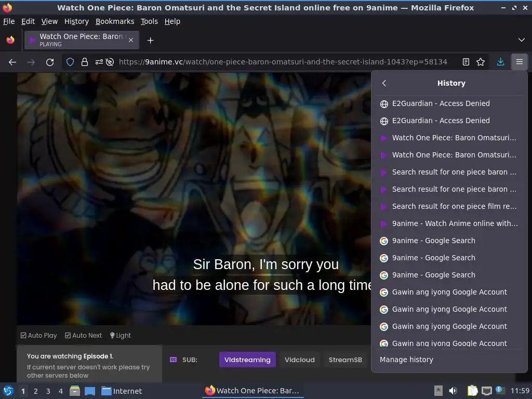Open the Bookmarks menu
The width and height of the screenshot is (532, 399).
point(115,21)
